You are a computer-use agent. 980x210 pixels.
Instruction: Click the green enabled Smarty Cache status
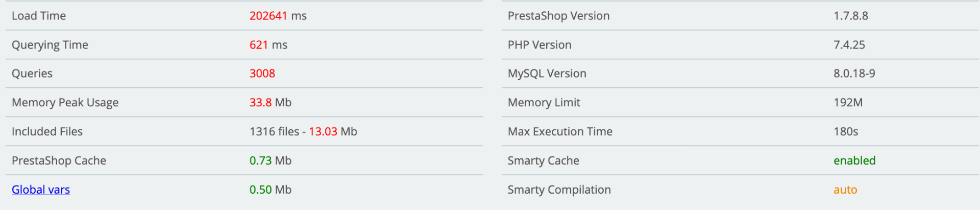[x=854, y=160]
